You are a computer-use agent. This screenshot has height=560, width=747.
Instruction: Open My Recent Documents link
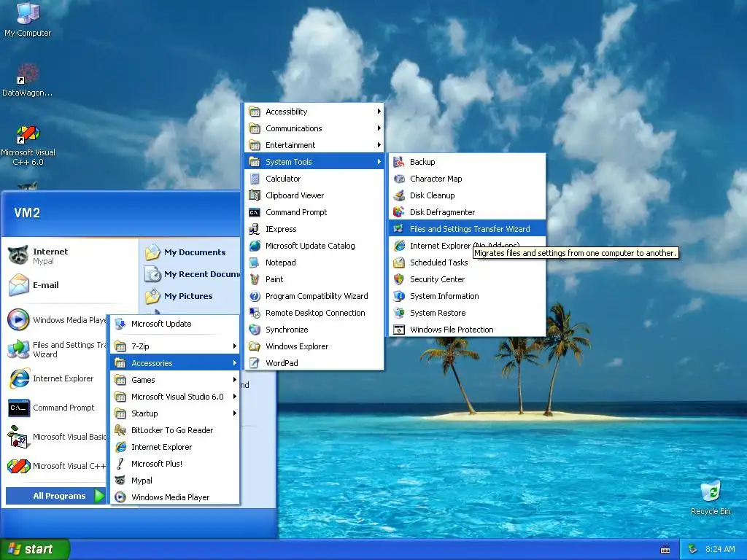[x=193, y=274]
